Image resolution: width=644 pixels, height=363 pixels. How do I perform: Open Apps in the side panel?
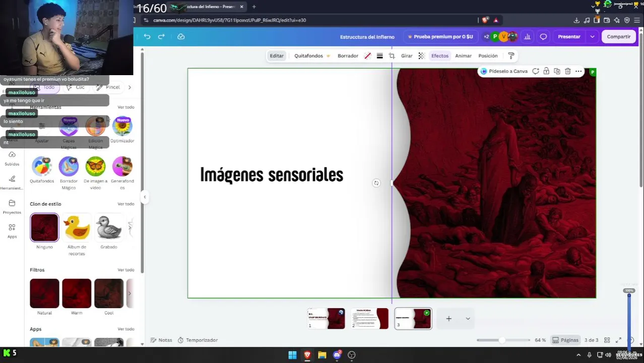pos(12,231)
